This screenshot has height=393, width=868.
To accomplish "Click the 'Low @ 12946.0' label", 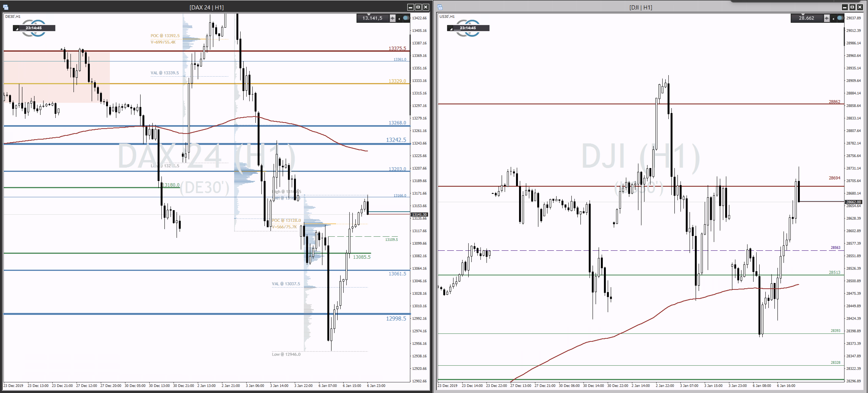I will click(x=286, y=354).
